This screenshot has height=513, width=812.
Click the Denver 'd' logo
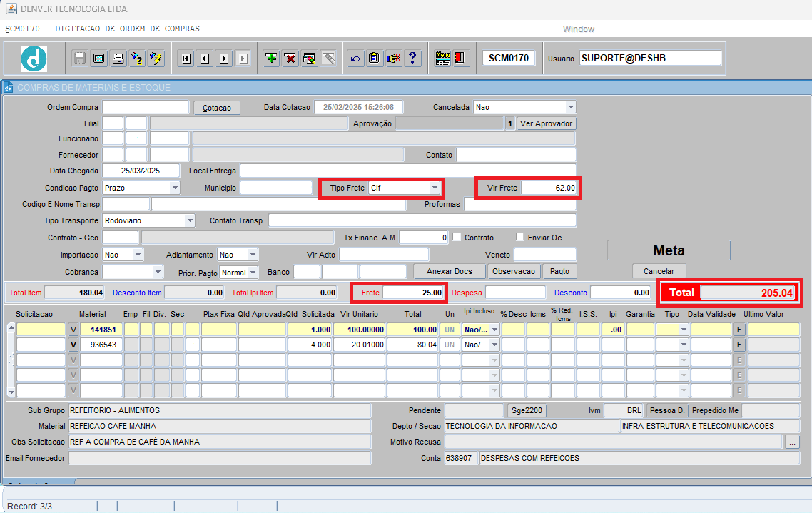(34, 59)
